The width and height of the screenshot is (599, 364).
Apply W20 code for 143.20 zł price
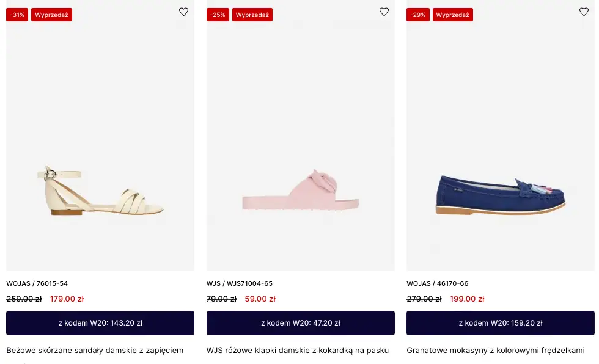(100, 323)
